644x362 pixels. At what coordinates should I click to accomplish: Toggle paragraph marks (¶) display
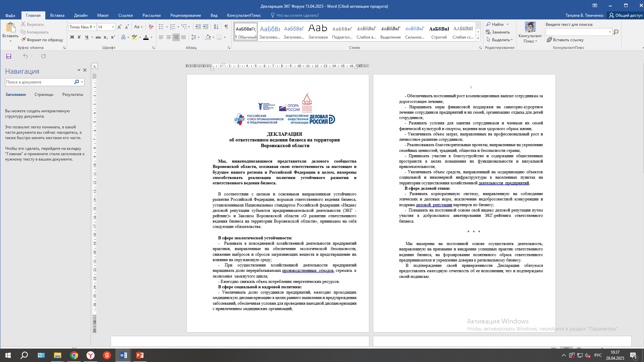tap(226, 27)
